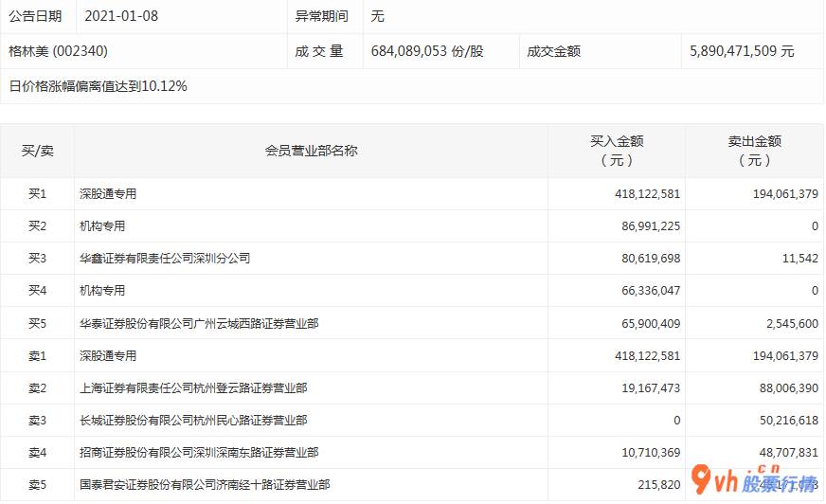826x504 pixels.
Task: Click the 成交量 label
Action: coord(318,51)
